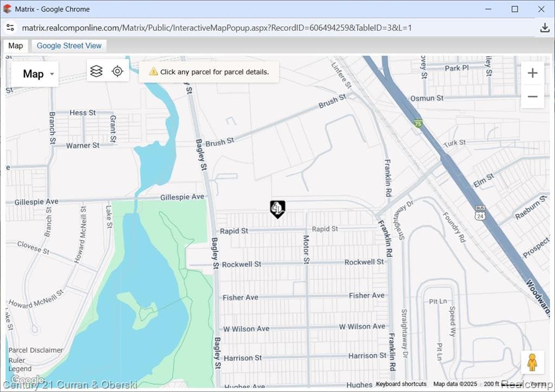555x392 pixels.
Task: Activate the Ruler tool link
Action: tap(17, 360)
